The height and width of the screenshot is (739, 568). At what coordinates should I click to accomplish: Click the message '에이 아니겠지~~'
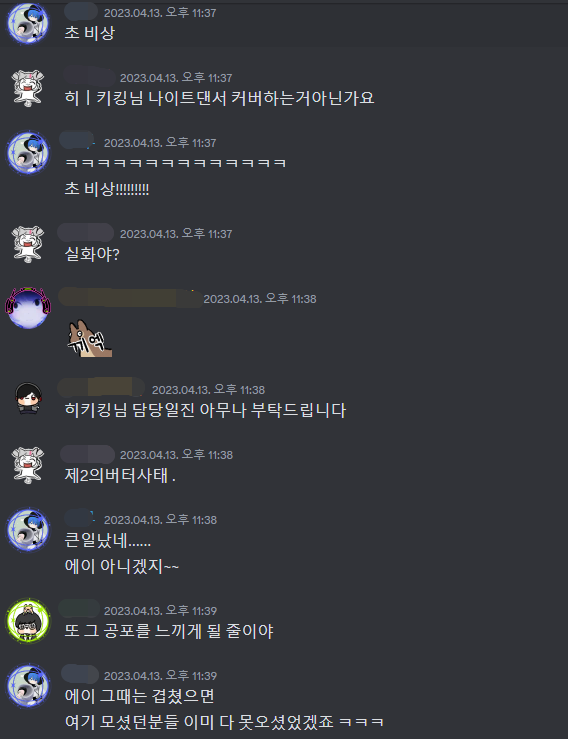[122, 566]
